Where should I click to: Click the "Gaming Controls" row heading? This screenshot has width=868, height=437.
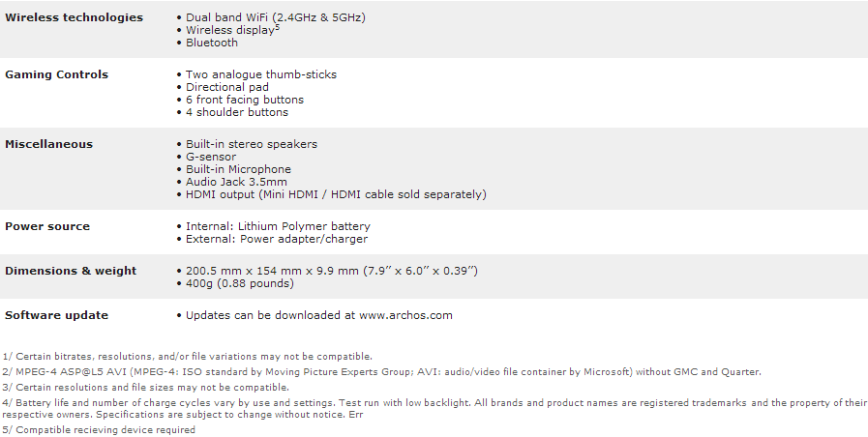click(56, 74)
